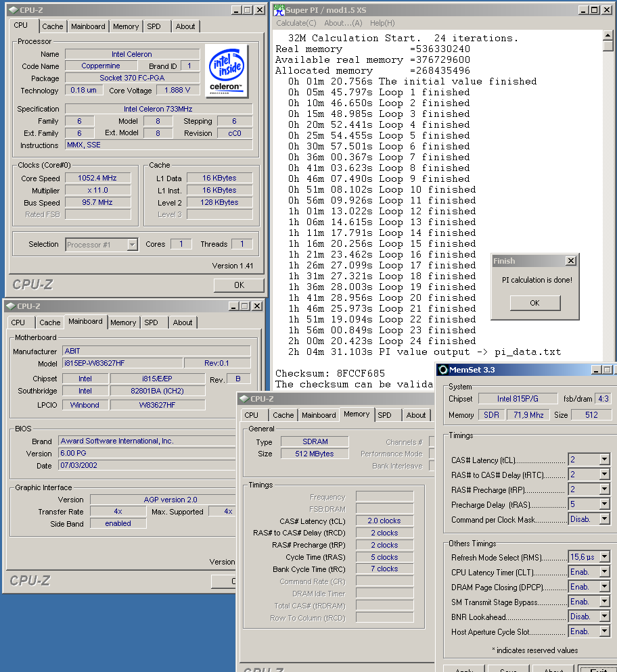This screenshot has height=672, width=617.
Task: Minimize the Super PI window
Action: point(583,10)
